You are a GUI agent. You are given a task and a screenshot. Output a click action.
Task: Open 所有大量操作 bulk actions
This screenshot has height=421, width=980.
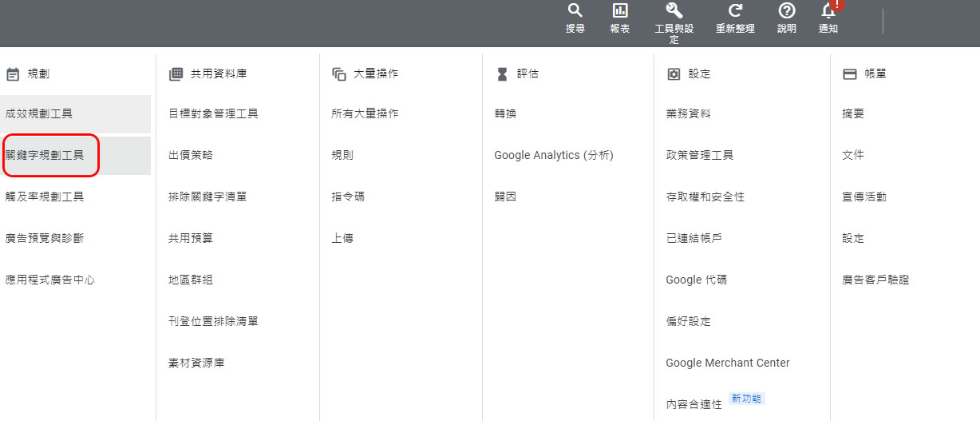[365, 113]
